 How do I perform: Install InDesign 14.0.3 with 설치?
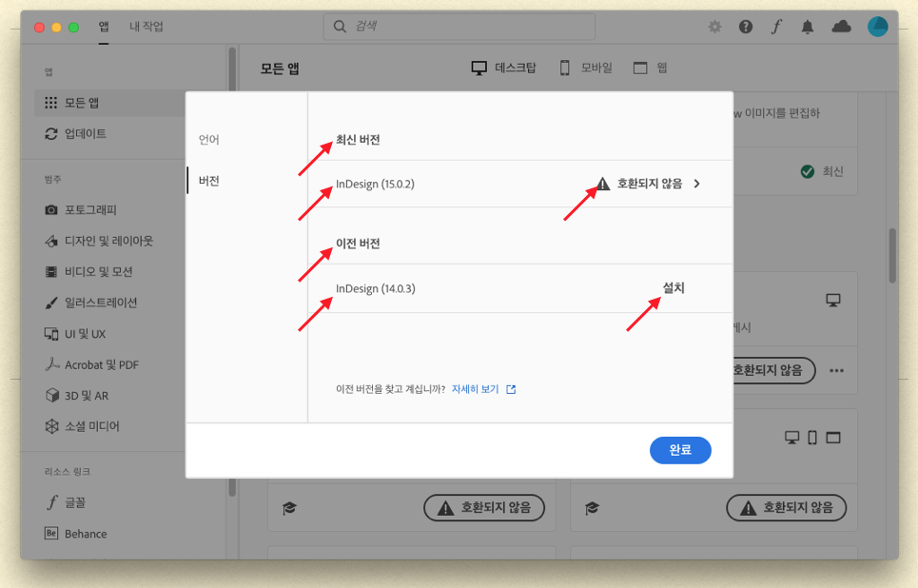point(674,287)
